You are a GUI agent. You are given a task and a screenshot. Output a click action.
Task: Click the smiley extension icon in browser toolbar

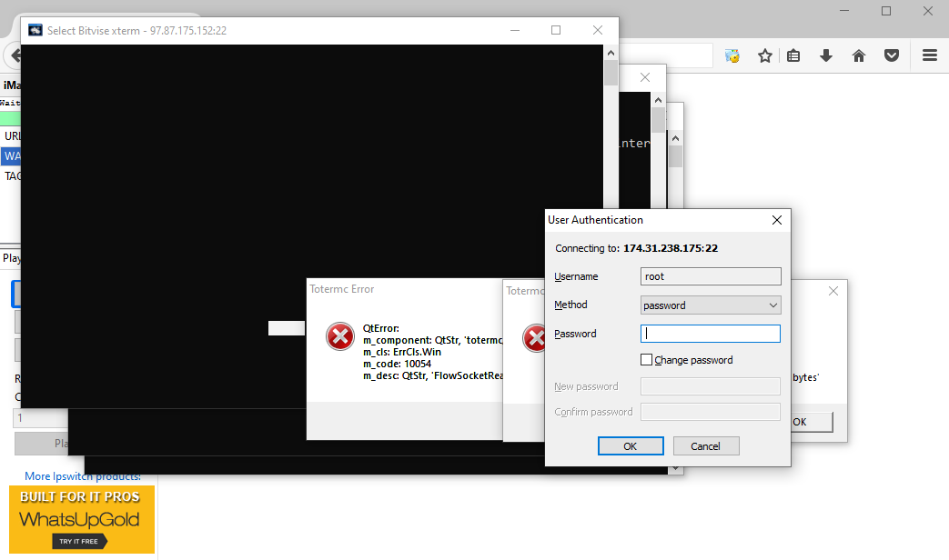click(732, 56)
